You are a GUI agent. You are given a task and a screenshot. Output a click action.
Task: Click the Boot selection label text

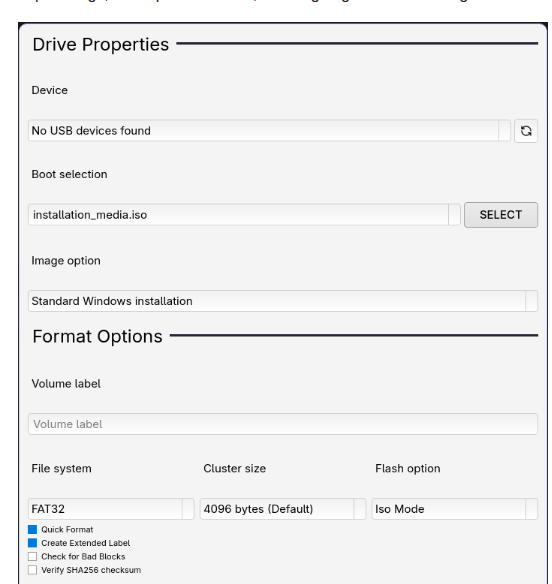click(x=69, y=174)
